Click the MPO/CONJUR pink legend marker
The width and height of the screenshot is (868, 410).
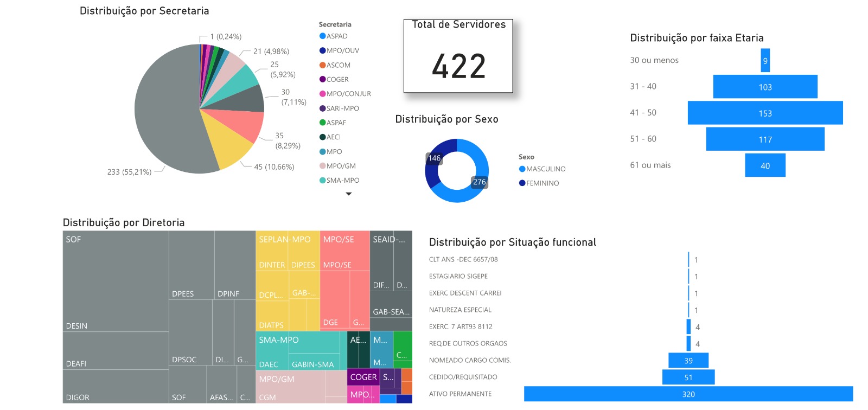tap(322, 94)
